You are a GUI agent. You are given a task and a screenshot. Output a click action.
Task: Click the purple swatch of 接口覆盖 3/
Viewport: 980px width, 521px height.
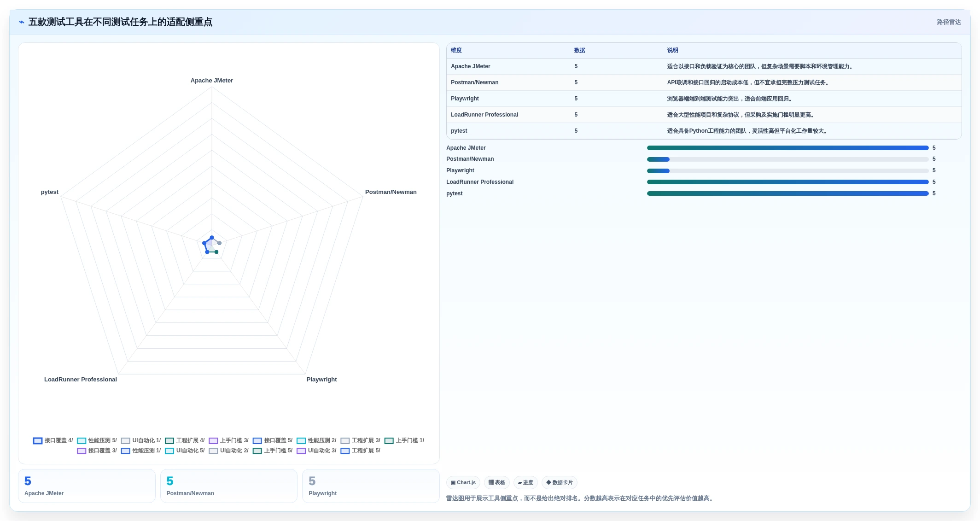[82, 451]
